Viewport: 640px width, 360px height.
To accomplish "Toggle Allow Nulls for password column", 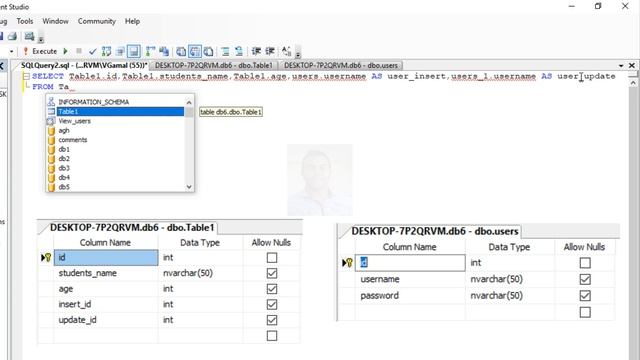I will (585, 296).
